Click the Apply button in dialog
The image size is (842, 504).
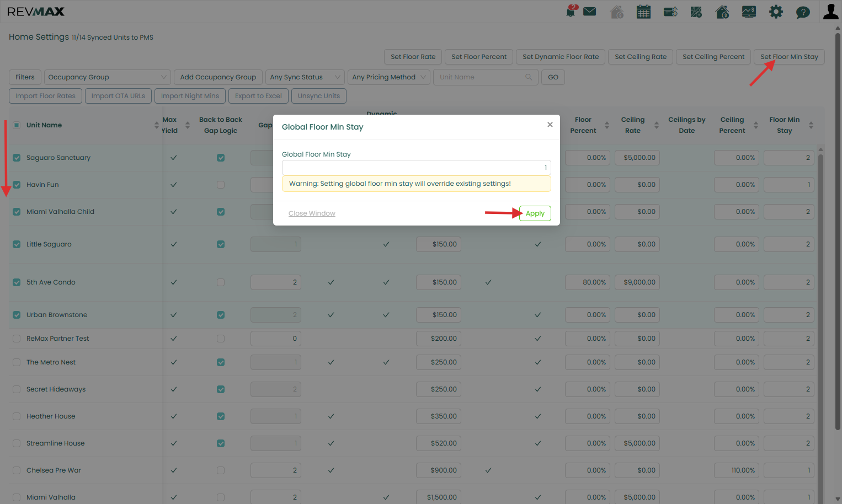535,213
